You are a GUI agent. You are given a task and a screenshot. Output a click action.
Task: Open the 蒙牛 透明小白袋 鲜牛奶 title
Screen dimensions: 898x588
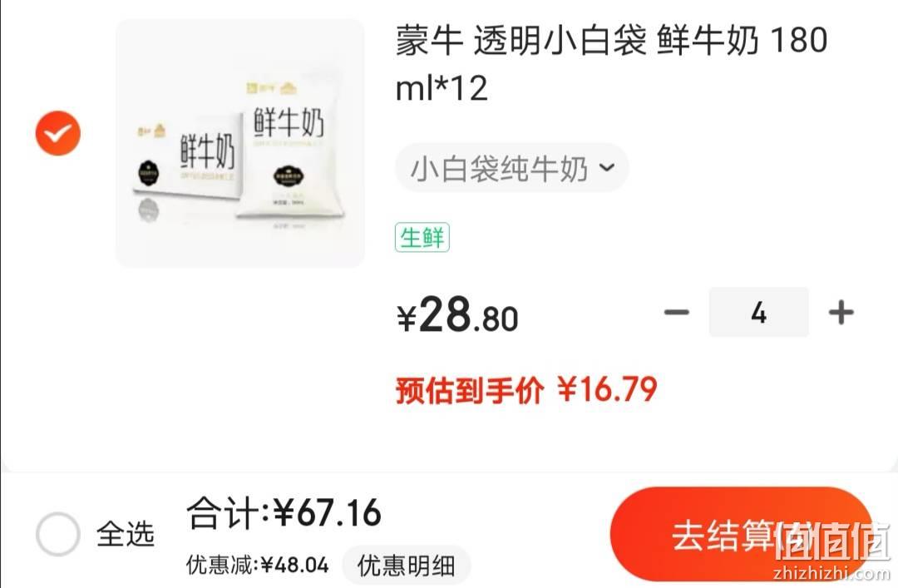[x=611, y=63]
